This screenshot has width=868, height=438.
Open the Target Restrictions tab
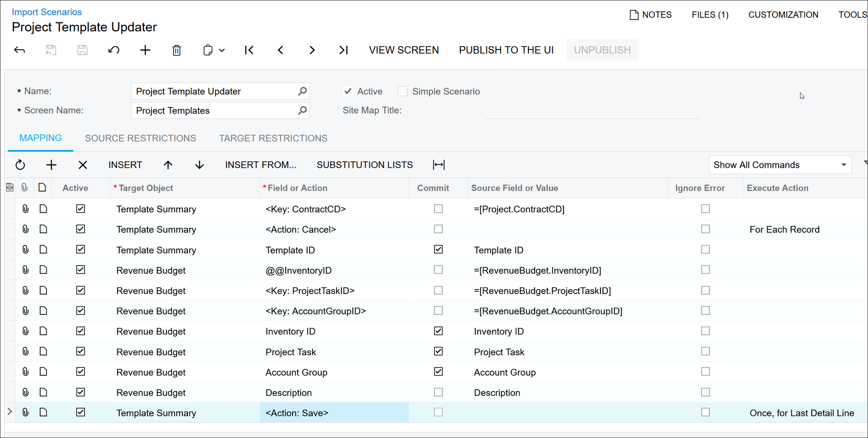(x=273, y=138)
